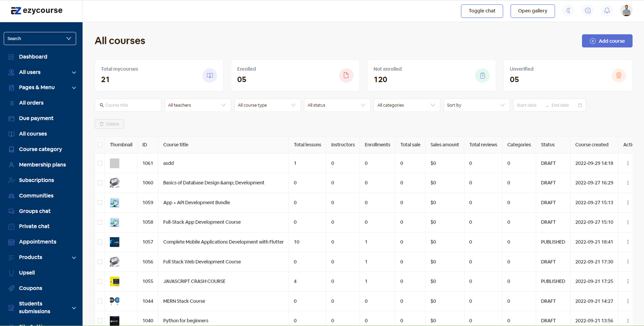Image resolution: width=644 pixels, height=326 pixels.
Task: Select checkbox for course asdd
Action: point(100,163)
